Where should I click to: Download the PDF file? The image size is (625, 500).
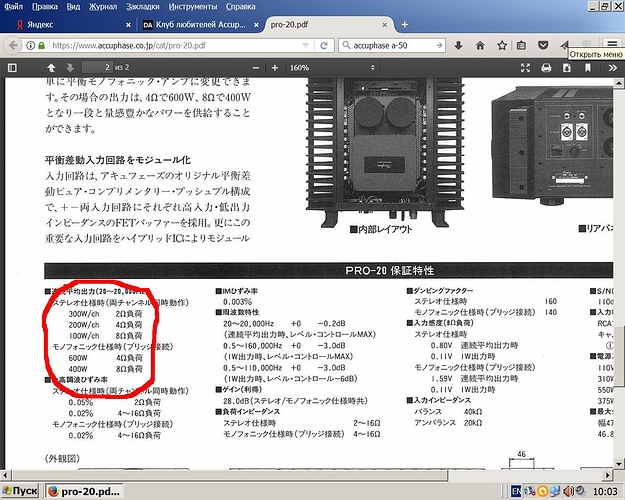pyautogui.click(x=566, y=68)
